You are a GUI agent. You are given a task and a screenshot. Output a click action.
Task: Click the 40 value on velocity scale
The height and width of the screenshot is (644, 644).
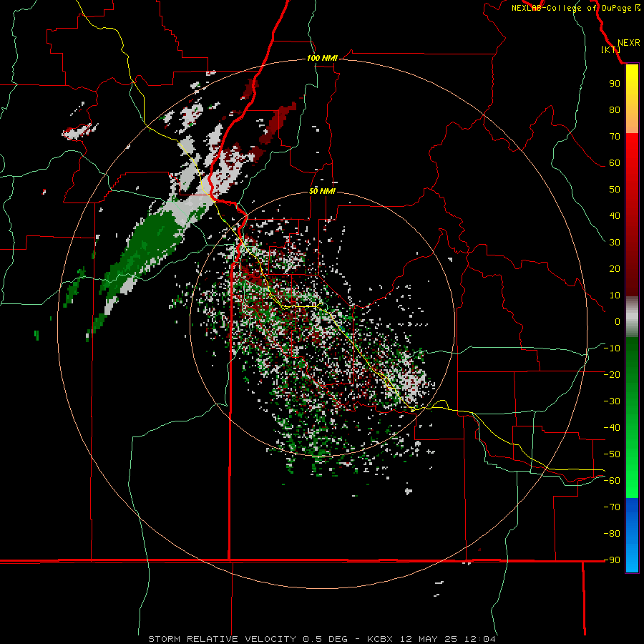tap(615, 215)
